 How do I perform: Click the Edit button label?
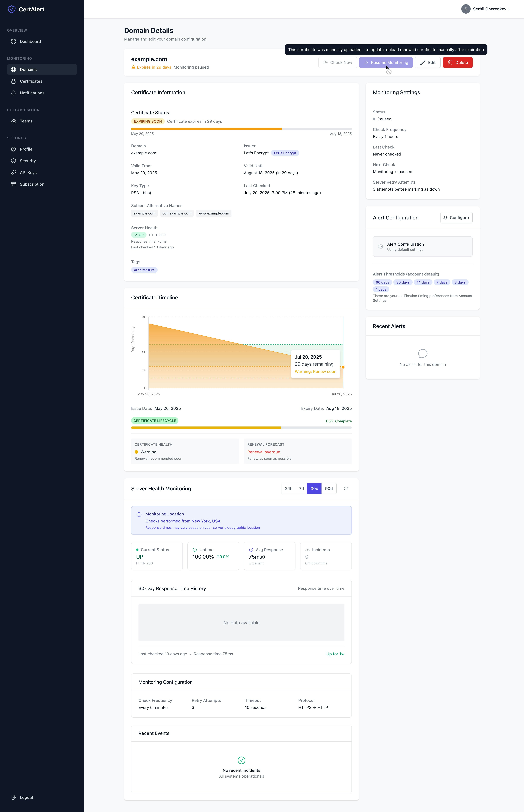[431, 63]
